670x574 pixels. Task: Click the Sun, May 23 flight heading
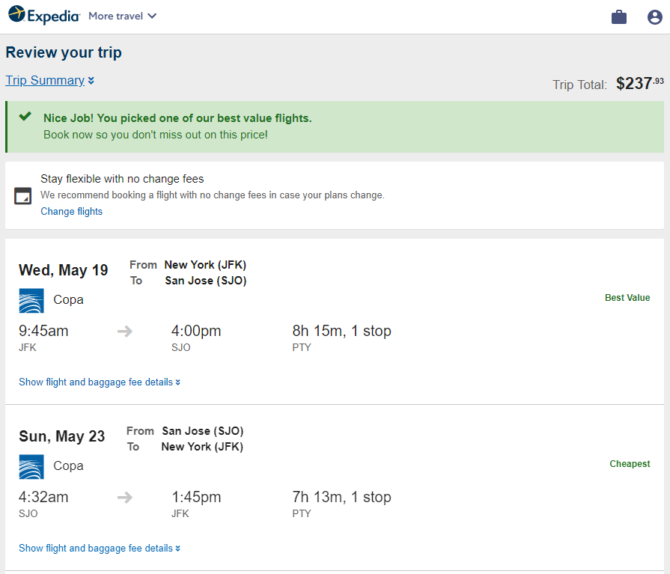click(62, 436)
